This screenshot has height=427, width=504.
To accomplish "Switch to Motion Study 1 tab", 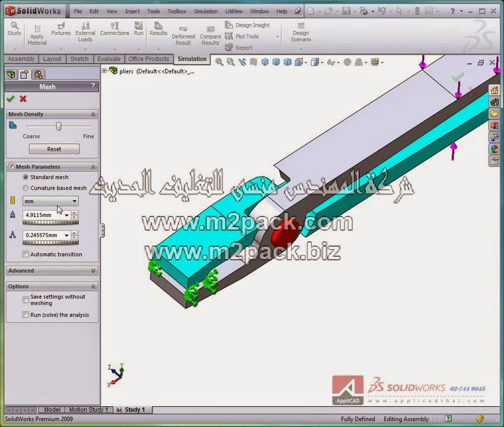I will (x=89, y=410).
